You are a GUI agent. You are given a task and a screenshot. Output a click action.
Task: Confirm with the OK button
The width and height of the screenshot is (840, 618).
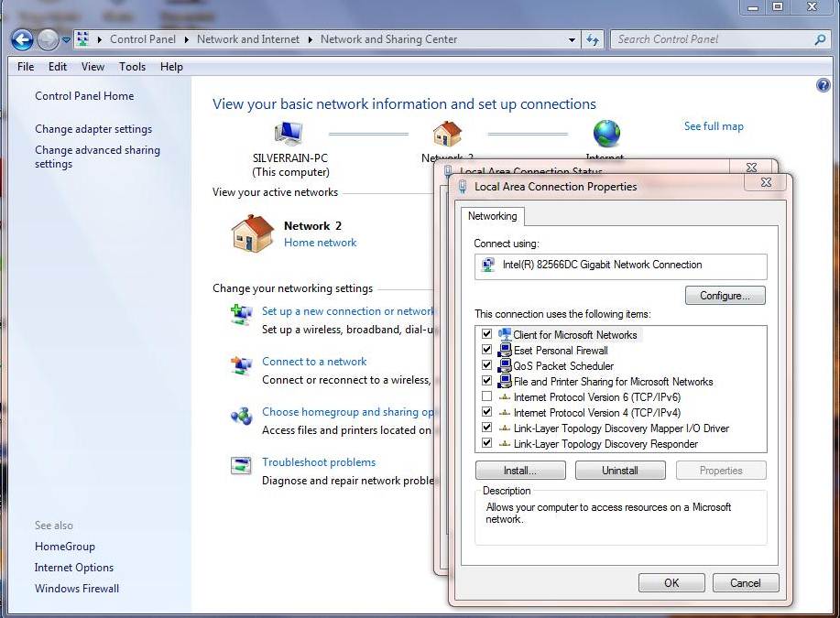click(671, 582)
